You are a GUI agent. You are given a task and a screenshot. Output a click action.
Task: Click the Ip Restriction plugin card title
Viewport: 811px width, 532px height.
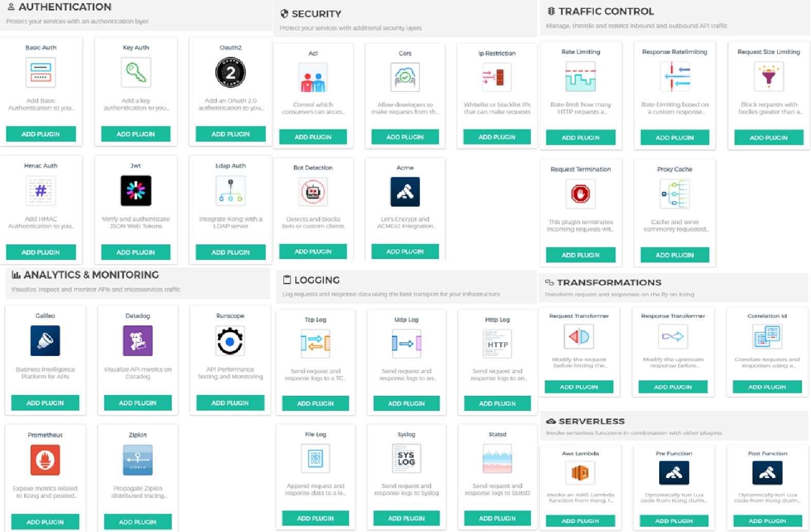click(497, 54)
